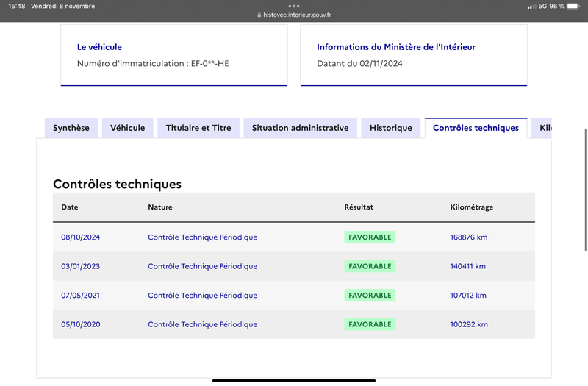
Task: Click the Date column header
Action: point(70,207)
